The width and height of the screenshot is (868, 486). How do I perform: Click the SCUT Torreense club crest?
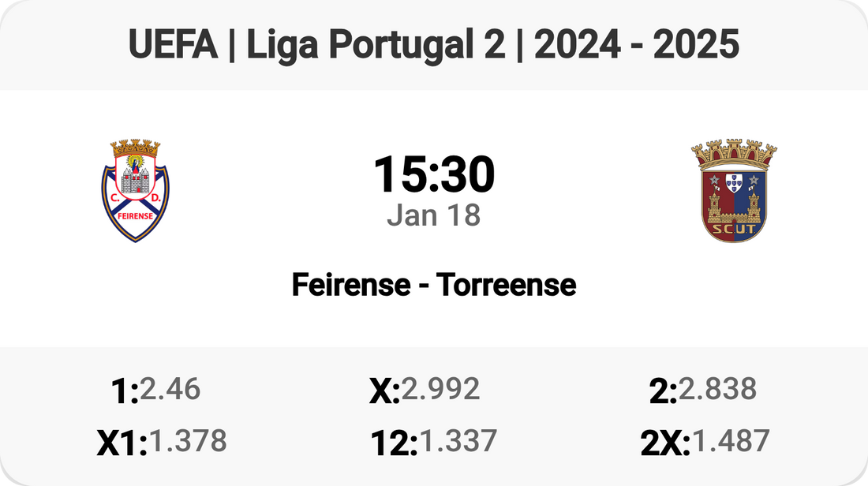click(734, 190)
